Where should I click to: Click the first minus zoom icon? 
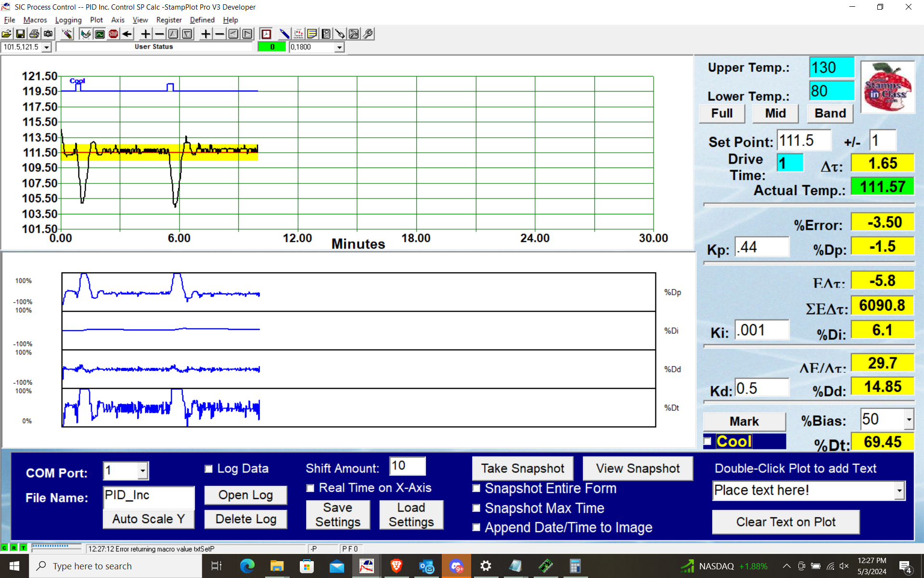click(x=159, y=34)
